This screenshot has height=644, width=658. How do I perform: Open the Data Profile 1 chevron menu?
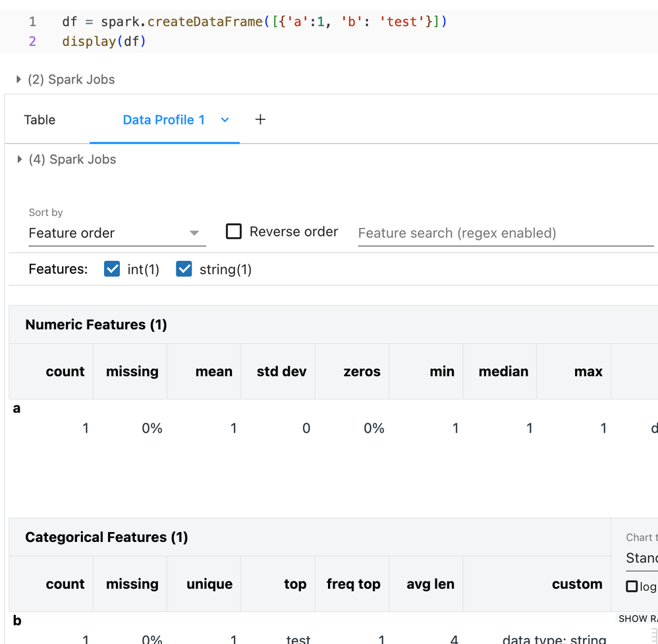(225, 120)
